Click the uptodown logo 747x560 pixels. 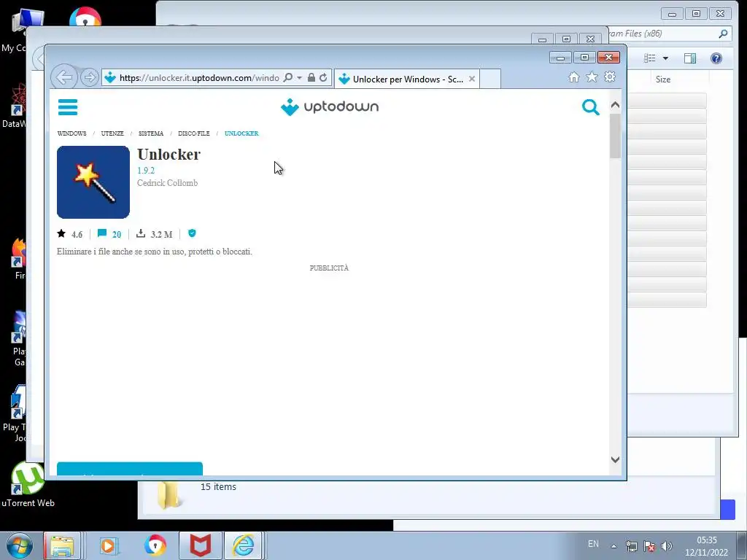pyautogui.click(x=330, y=107)
